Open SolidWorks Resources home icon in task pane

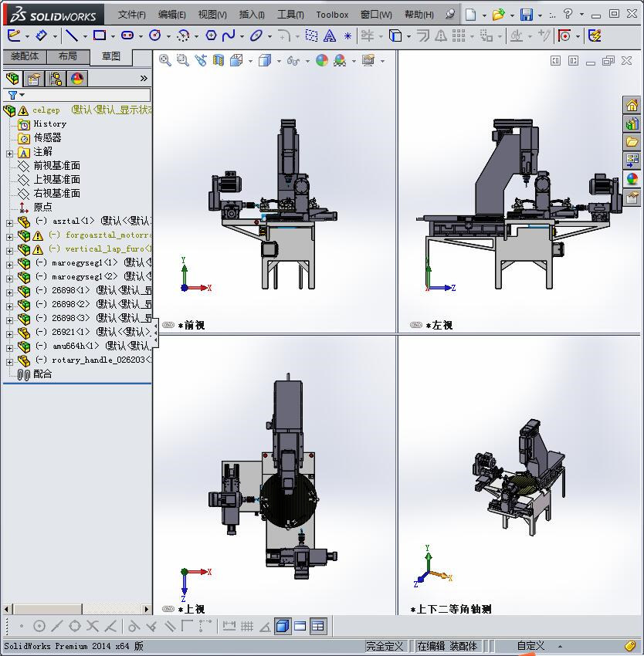click(632, 103)
